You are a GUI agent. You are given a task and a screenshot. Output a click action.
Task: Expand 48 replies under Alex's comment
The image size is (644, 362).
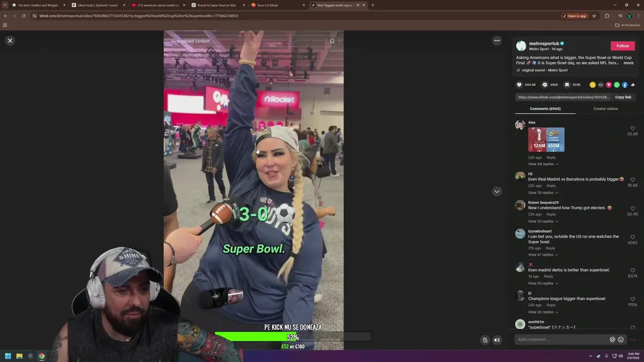543,164
